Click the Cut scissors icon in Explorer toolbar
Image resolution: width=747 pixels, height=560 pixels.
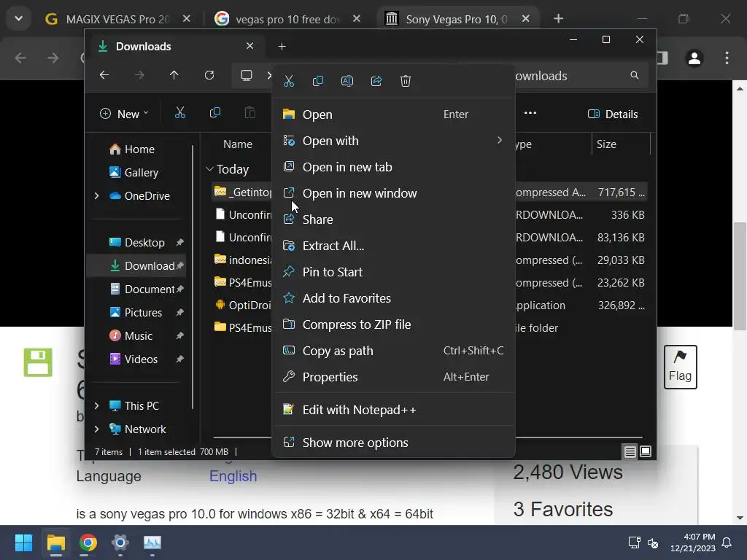pyautogui.click(x=179, y=113)
